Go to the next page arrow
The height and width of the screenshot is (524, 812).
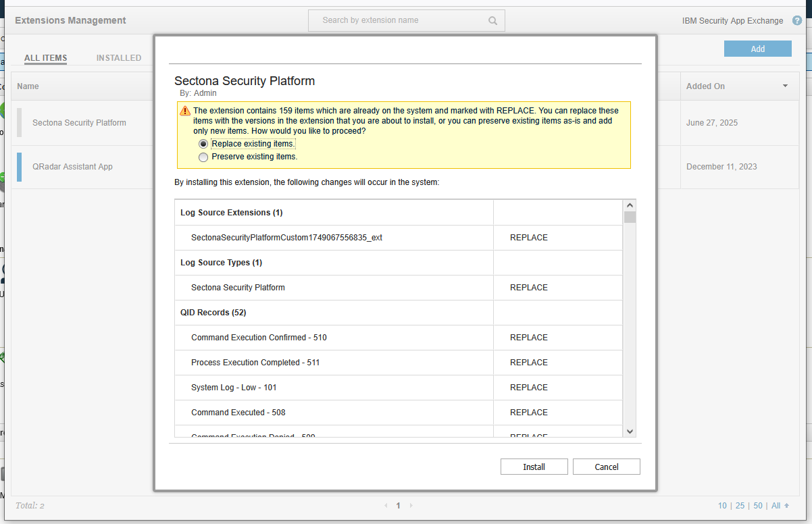411,506
